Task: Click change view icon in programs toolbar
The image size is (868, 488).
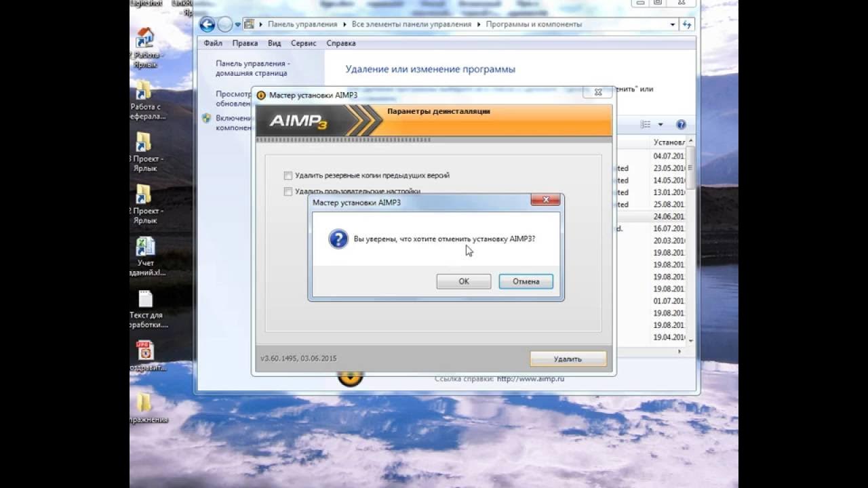Action: [x=646, y=125]
